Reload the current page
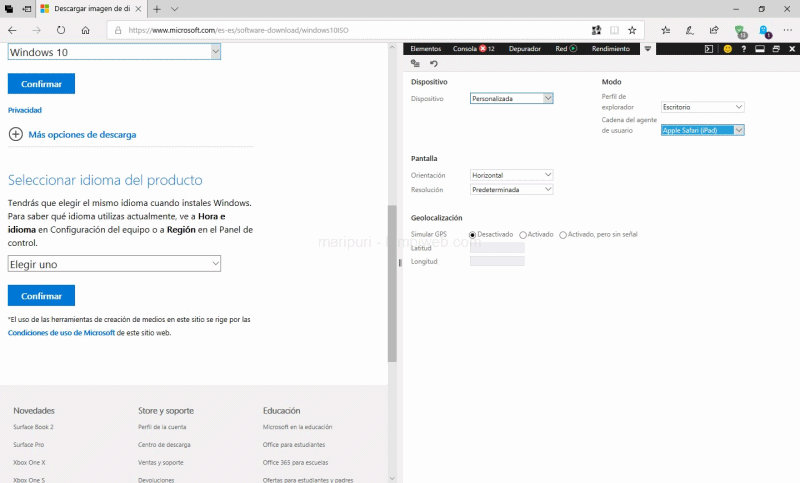The height and width of the screenshot is (483, 800). (x=61, y=30)
